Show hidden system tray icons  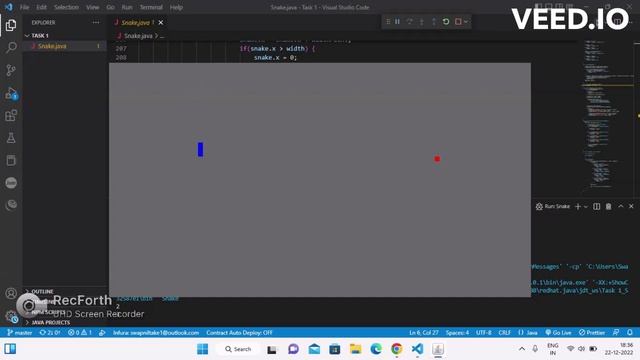pos(522,349)
